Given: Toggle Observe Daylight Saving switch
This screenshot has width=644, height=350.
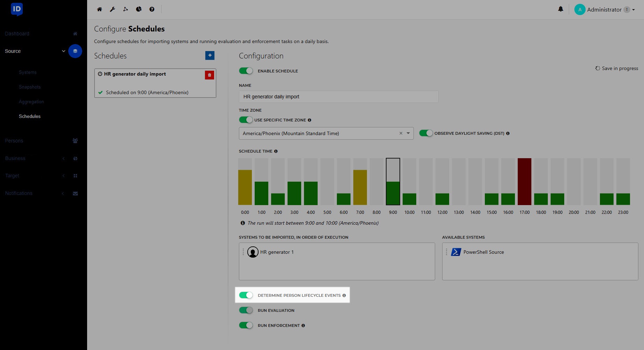Looking at the screenshot, I should click(x=426, y=133).
